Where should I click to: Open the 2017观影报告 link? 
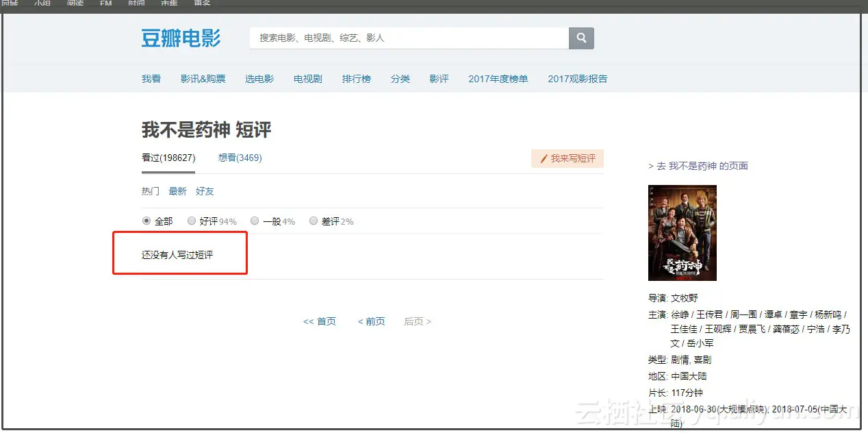click(x=578, y=79)
